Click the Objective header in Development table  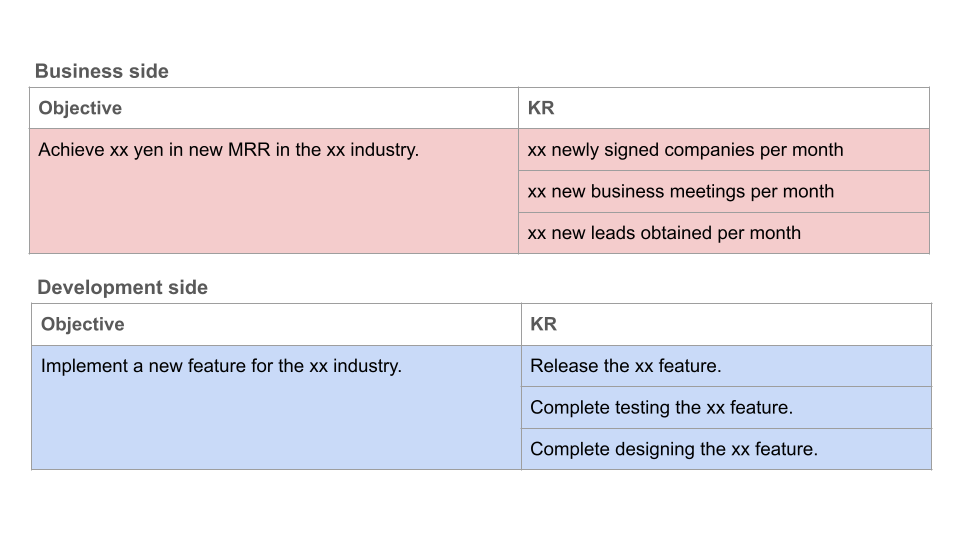click(276, 324)
